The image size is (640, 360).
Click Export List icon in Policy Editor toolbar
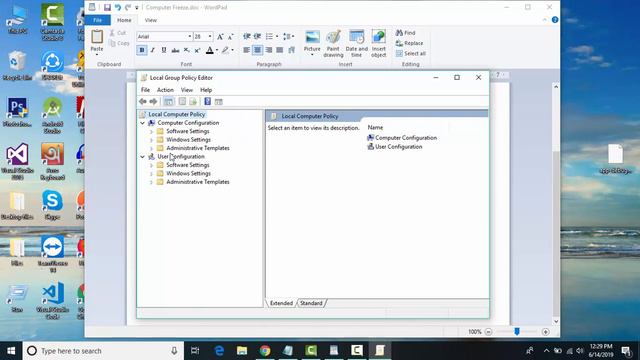coord(193,102)
